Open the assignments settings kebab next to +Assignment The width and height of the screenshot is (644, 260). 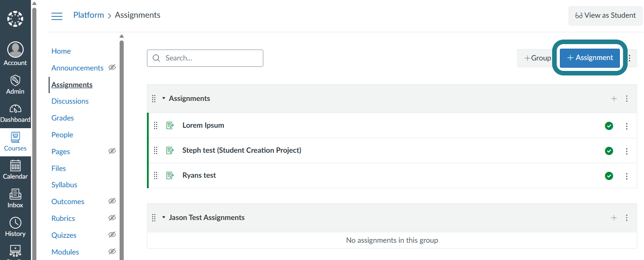coord(630,58)
